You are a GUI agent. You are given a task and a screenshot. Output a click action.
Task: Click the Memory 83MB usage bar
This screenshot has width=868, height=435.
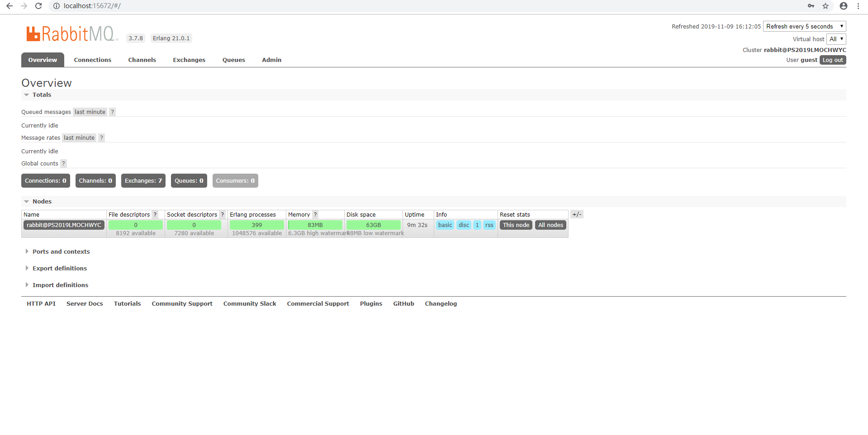[315, 225]
